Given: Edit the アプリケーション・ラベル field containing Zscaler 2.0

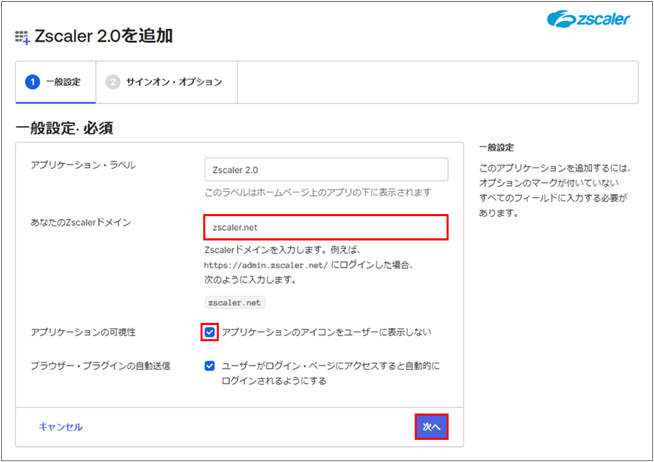Looking at the screenshot, I should pyautogui.click(x=326, y=169).
